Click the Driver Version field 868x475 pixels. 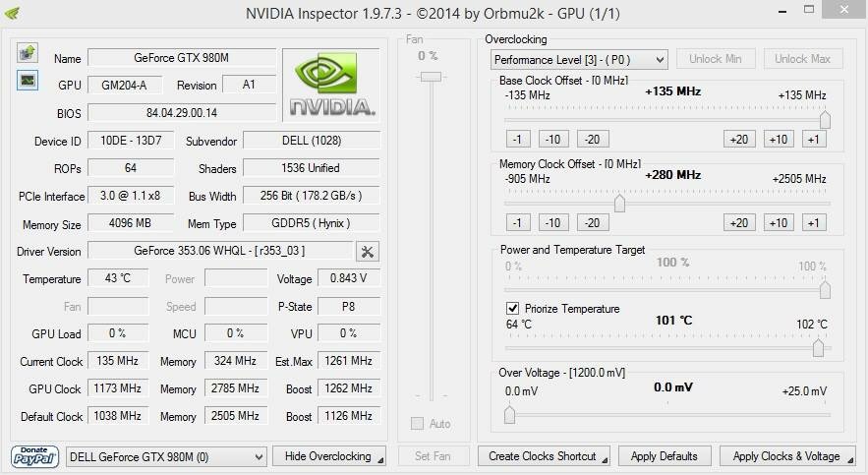point(220,251)
